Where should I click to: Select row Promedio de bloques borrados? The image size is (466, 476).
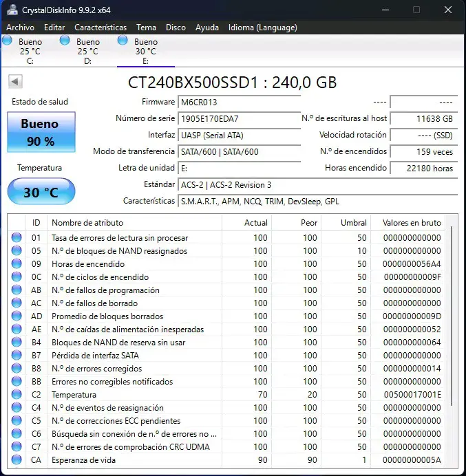(x=226, y=316)
